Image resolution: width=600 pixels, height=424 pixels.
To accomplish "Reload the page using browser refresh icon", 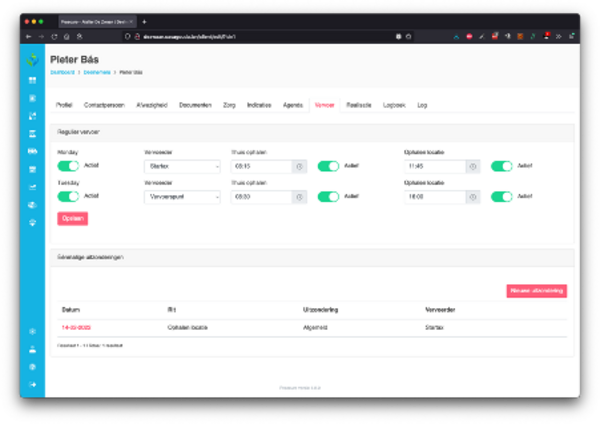I will click(67, 36).
